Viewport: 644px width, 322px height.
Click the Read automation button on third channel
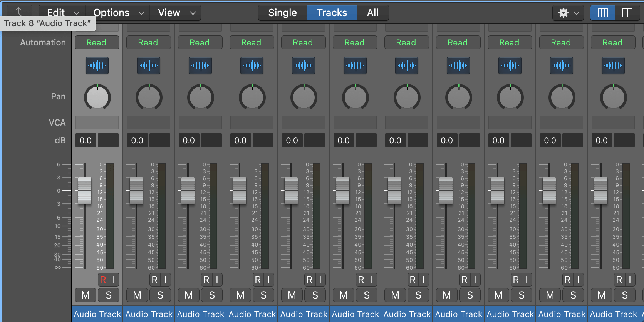[200, 42]
